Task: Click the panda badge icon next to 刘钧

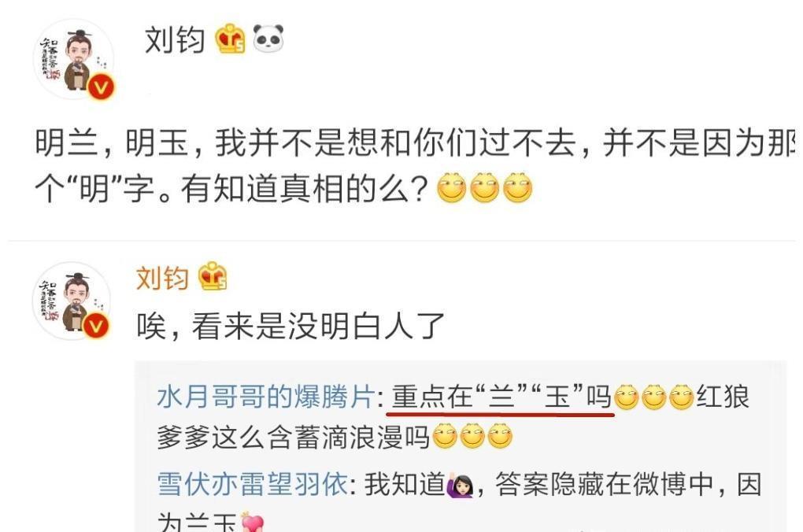Action: tap(268, 39)
